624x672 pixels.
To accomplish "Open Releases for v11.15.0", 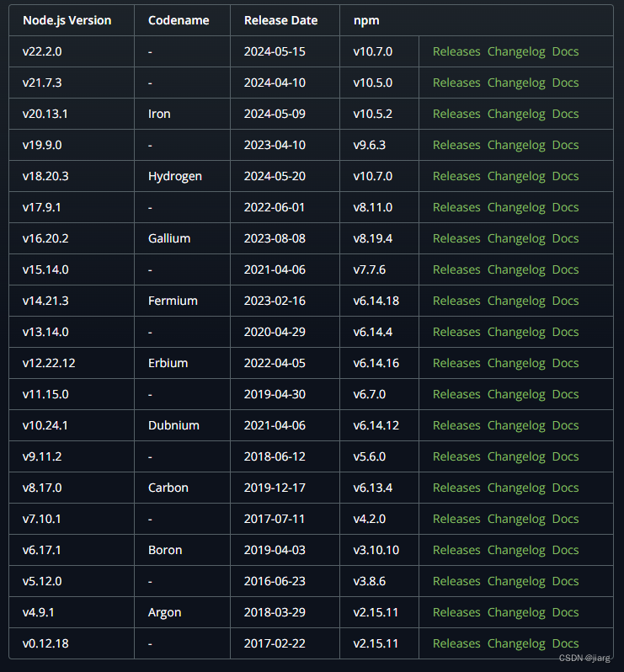I will (x=456, y=394).
